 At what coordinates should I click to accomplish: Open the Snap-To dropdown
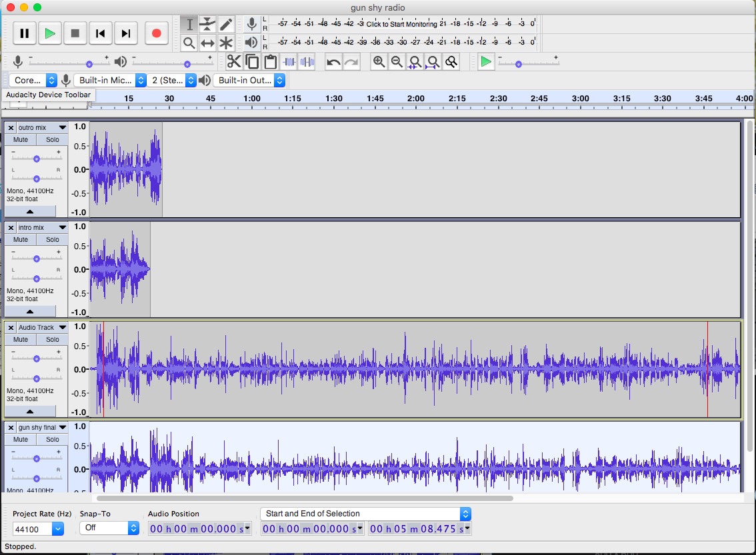coord(109,528)
